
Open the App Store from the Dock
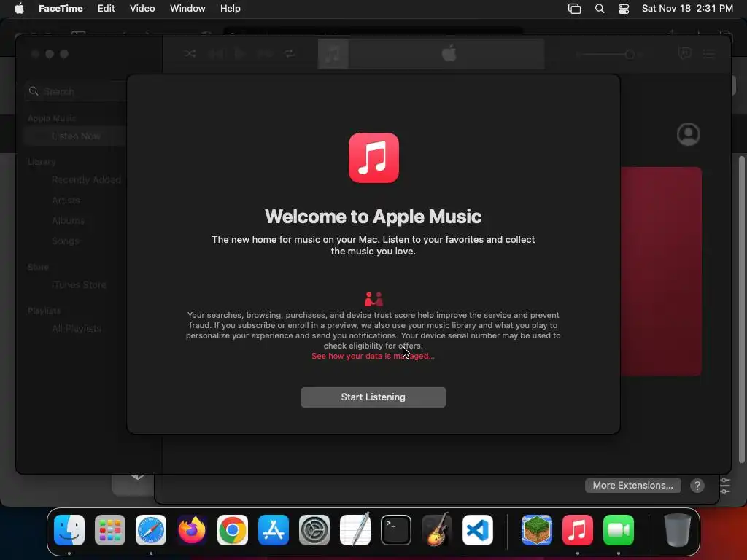click(x=274, y=530)
